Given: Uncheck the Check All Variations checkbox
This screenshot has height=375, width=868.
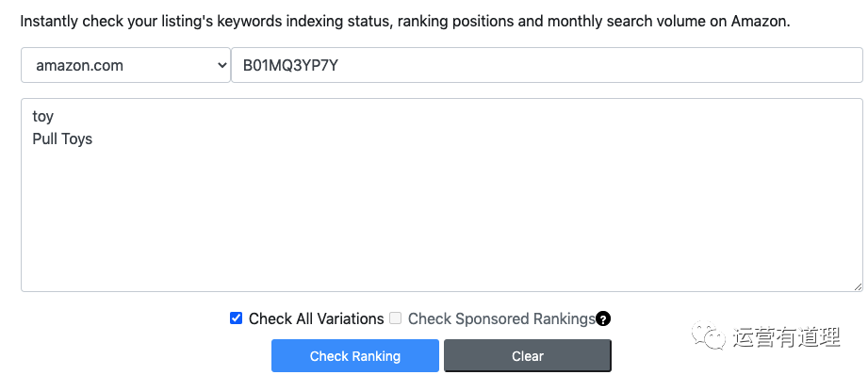Looking at the screenshot, I should [x=236, y=318].
